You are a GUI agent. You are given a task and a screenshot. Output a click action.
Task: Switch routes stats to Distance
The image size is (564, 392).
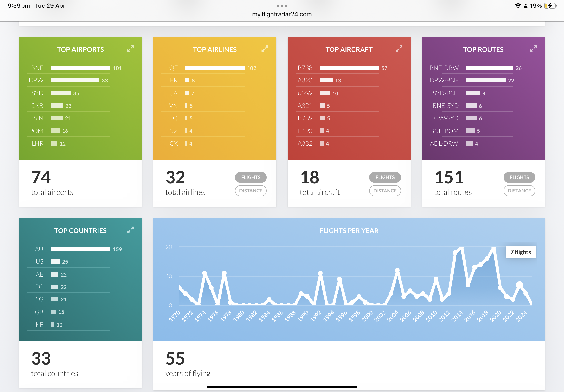[x=519, y=191]
